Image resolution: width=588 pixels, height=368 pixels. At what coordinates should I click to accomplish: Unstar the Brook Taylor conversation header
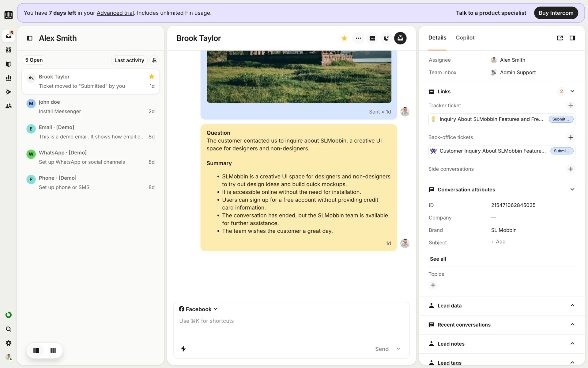click(344, 38)
